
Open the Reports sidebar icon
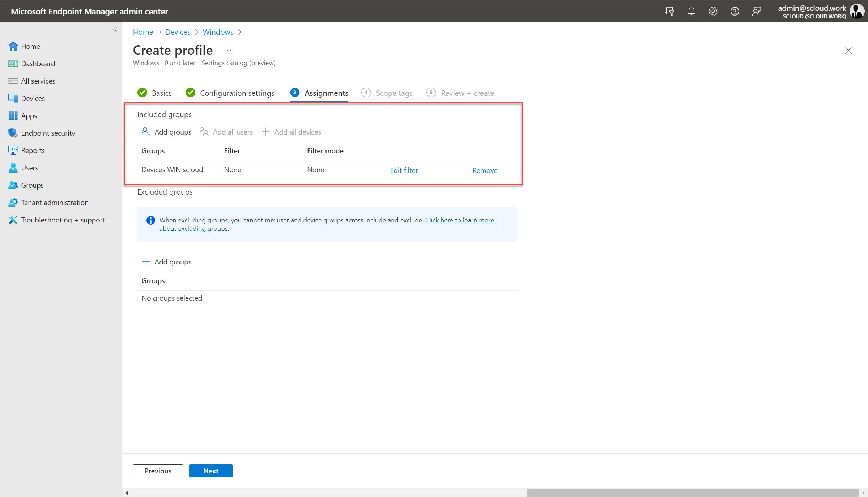pyautogui.click(x=13, y=150)
